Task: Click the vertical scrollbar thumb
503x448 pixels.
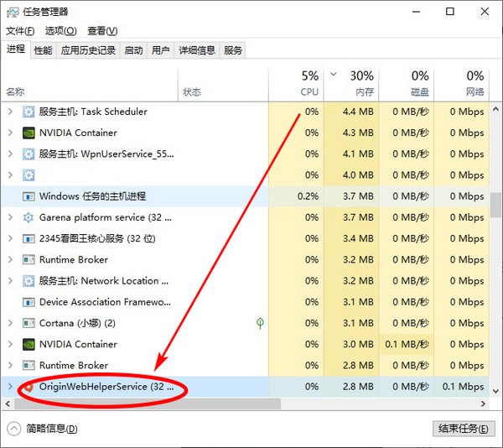Action: (x=495, y=205)
